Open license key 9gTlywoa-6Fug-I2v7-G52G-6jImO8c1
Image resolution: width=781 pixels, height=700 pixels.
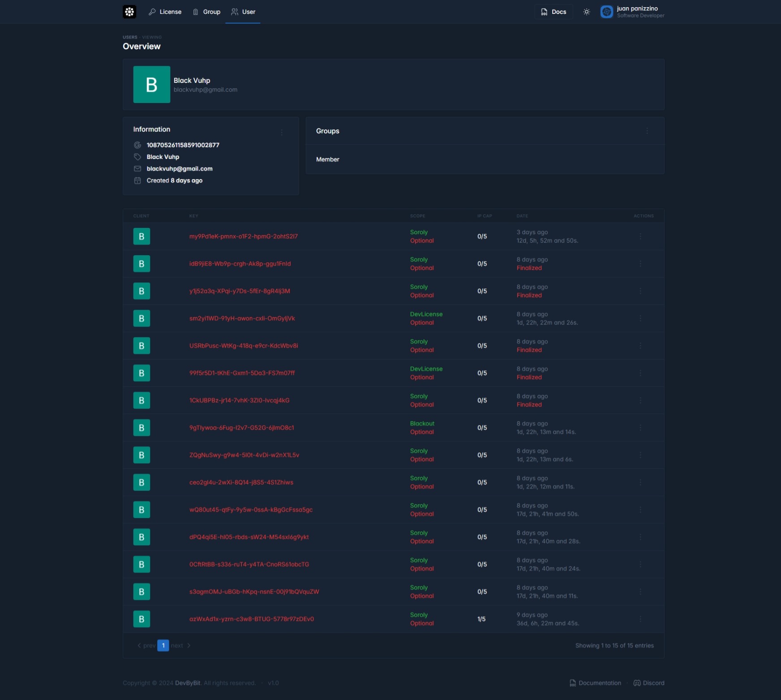241,427
